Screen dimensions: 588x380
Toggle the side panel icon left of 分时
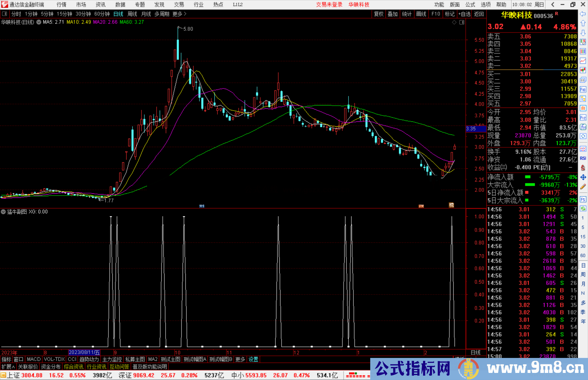click(x=4, y=14)
